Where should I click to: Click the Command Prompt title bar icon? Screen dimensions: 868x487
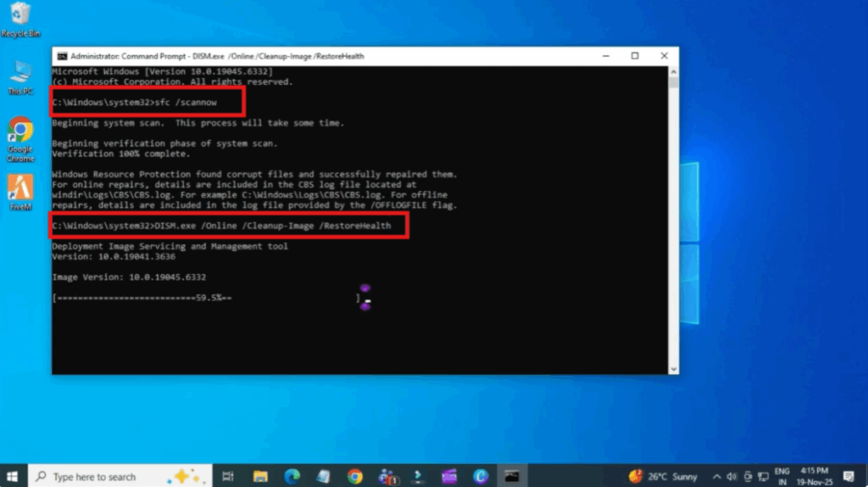coord(62,56)
